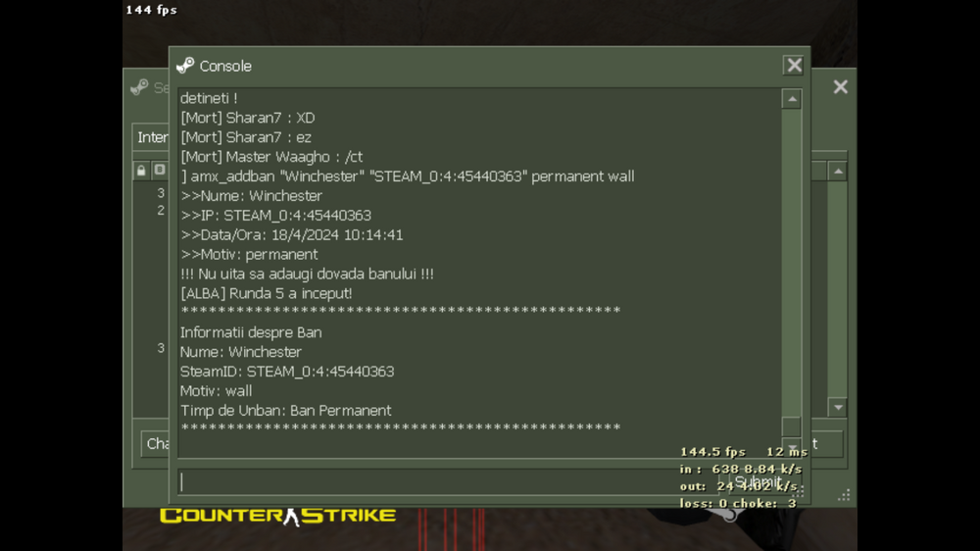
Task: Click the server browser resize grip
Action: point(845,495)
